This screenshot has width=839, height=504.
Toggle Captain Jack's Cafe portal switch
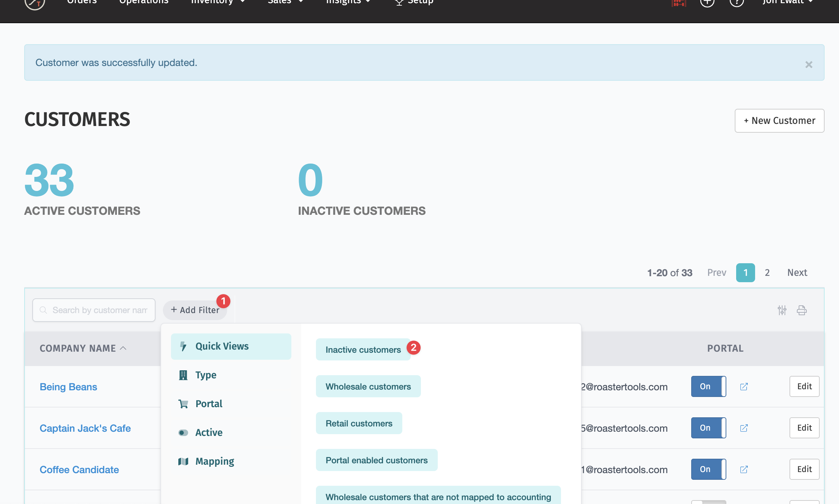(x=708, y=428)
